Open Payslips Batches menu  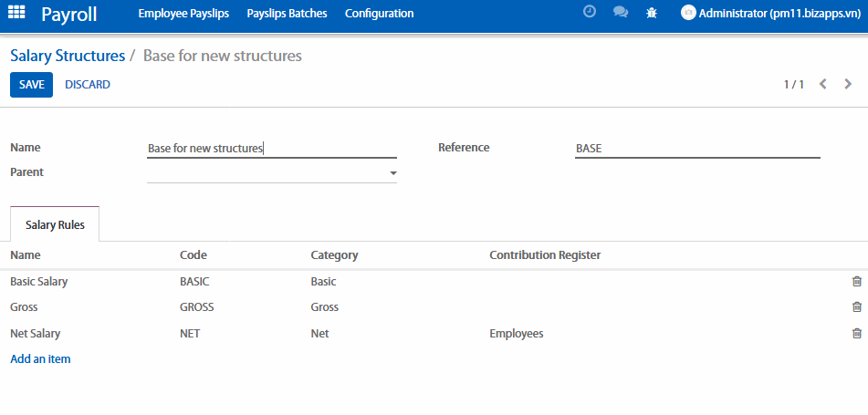click(x=287, y=14)
